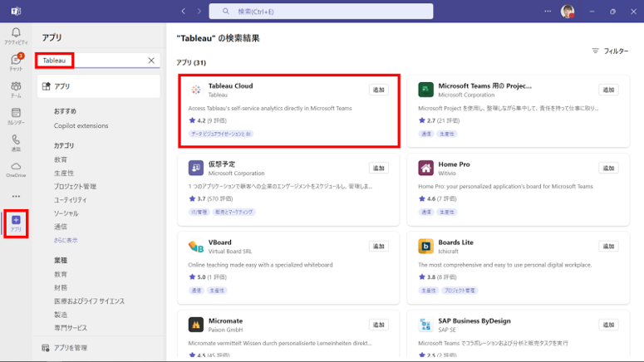Click the VBoard app icon
This screenshot has width=644, height=362.
196,247
